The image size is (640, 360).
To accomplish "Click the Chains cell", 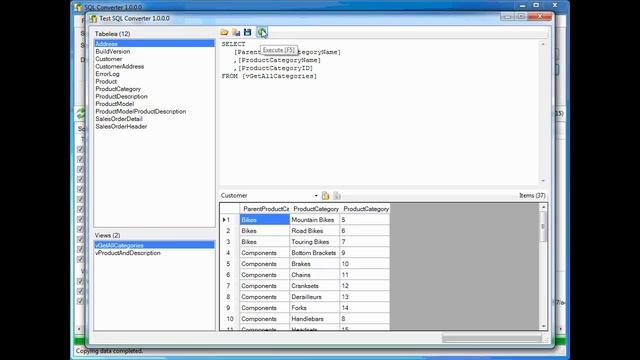I will pyautogui.click(x=315, y=275).
